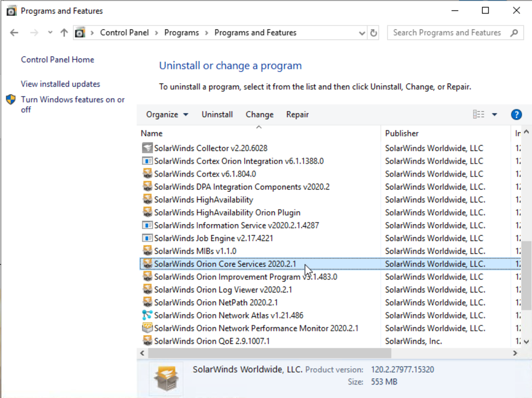Click the SolarWinds Cortex v6.1.804.0 icon
This screenshot has height=398, width=532.
(147, 174)
